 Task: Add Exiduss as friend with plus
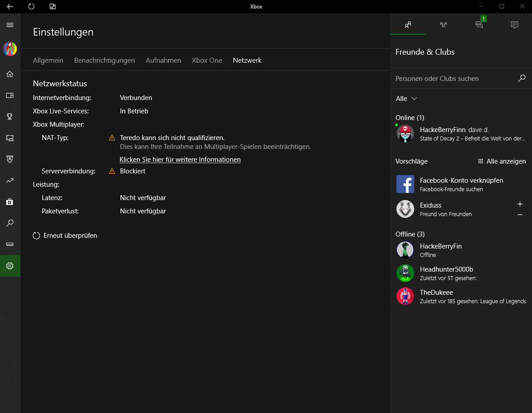click(520, 204)
